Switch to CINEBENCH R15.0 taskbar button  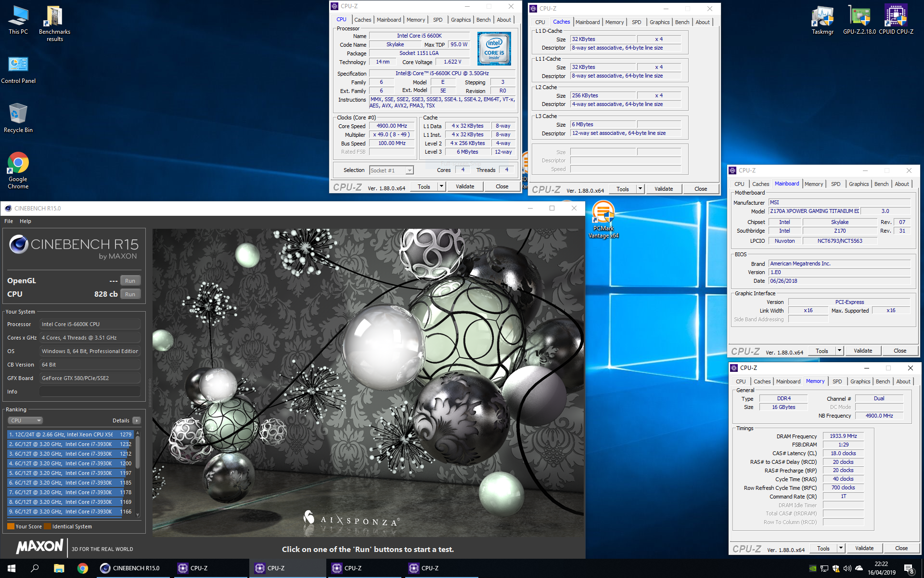click(133, 568)
